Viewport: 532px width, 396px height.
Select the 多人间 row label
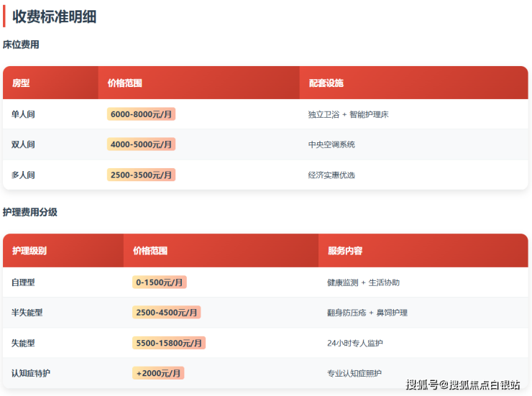click(x=23, y=175)
